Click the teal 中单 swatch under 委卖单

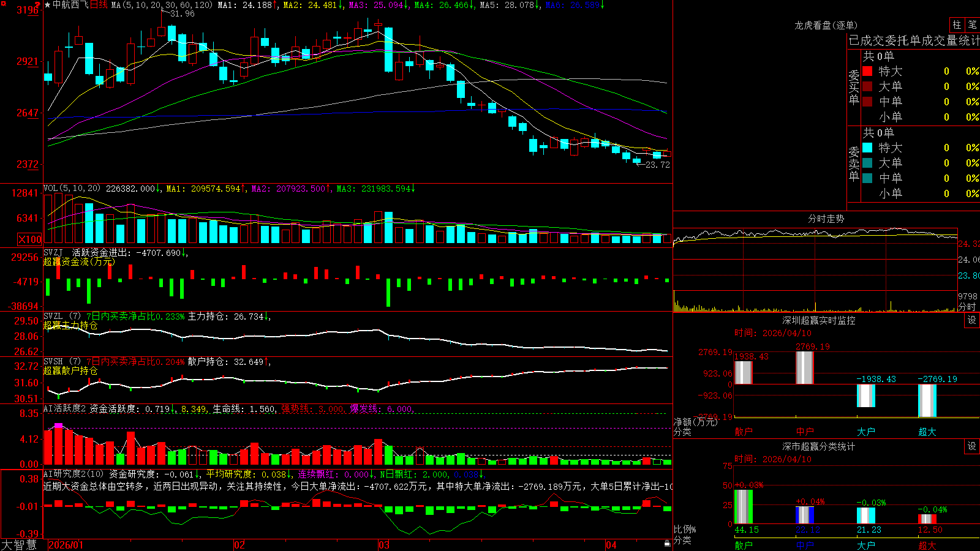point(867,178)
